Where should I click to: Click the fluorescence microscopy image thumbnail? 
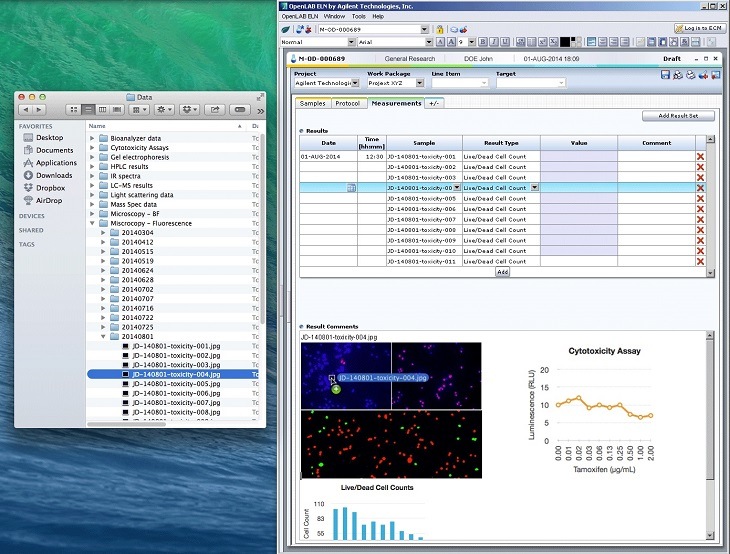[391, 410]
